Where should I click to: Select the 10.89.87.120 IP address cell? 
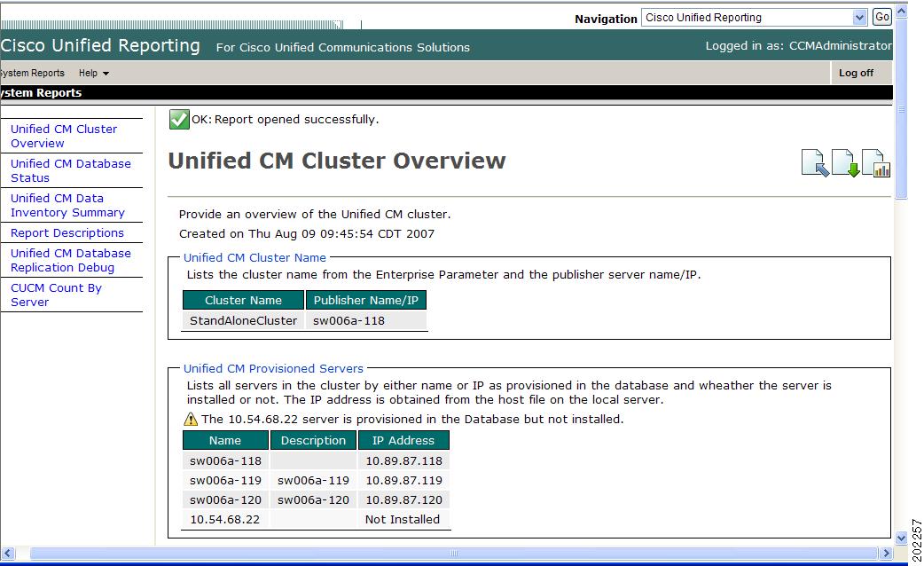403,500
